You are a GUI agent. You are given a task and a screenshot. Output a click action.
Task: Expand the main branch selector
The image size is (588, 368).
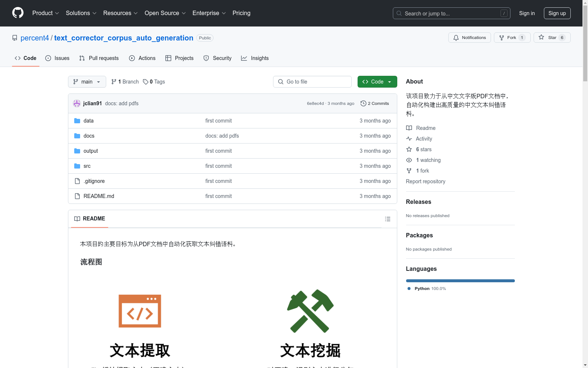point(87,82)
